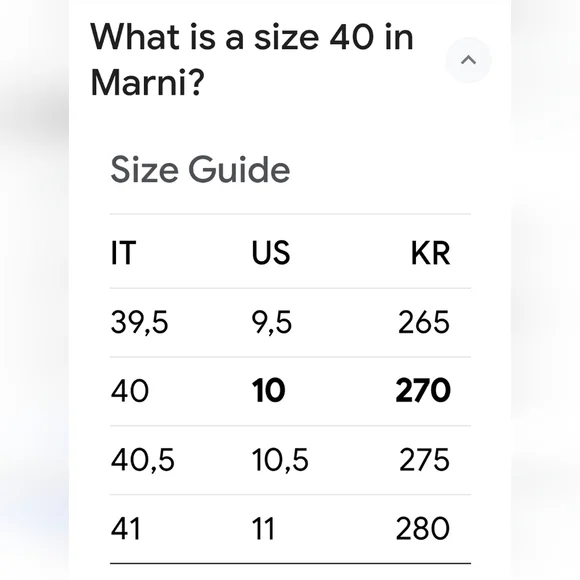The height and width of the screenshot is (580, 580).
Task: Select the IT size 41 cell
Action: [x=126, y=529]
